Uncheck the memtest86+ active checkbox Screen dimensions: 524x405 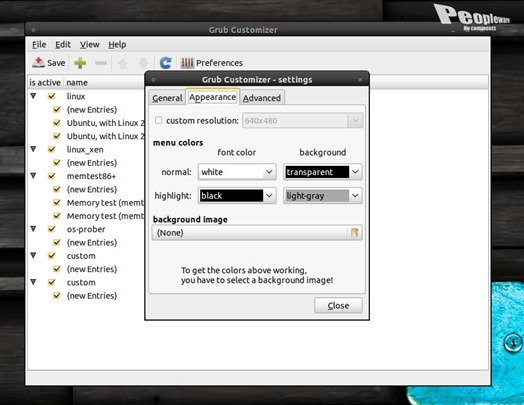51,176
